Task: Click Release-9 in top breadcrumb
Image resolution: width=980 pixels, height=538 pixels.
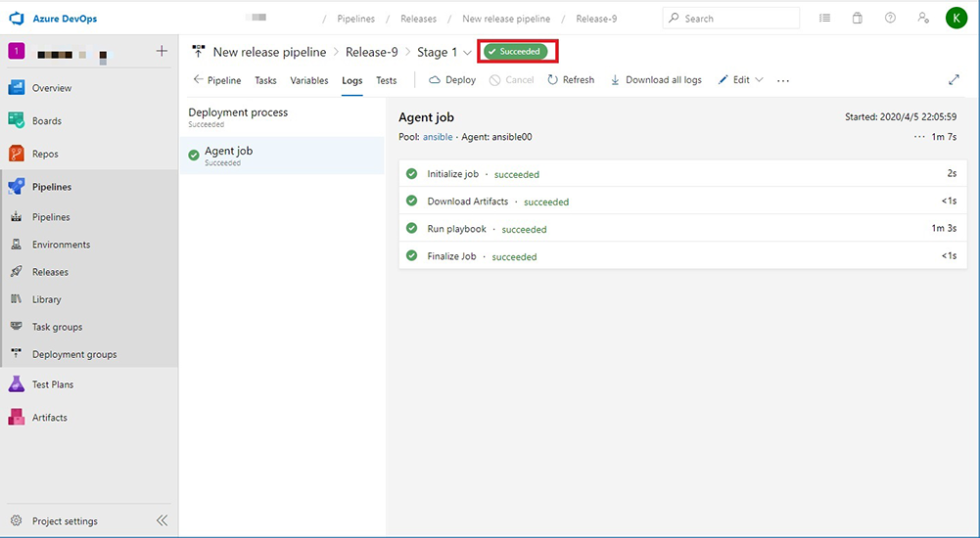Action: tap(596, 19)
